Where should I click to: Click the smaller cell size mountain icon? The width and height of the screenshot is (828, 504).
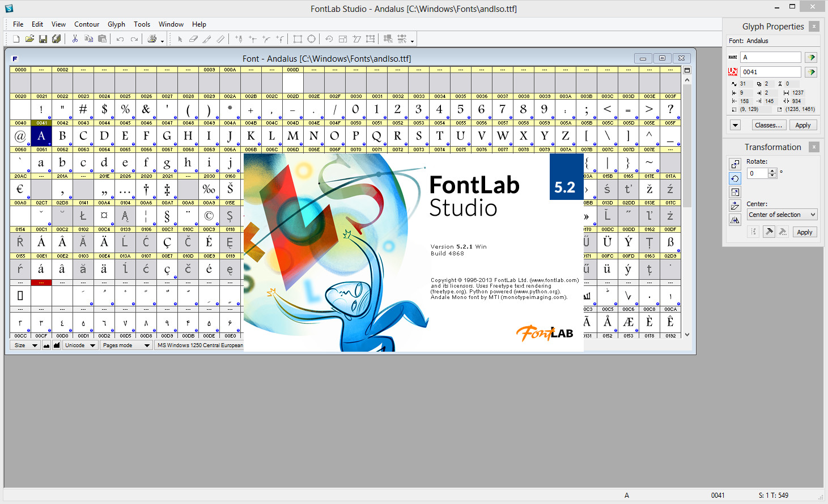coord(46,345)
